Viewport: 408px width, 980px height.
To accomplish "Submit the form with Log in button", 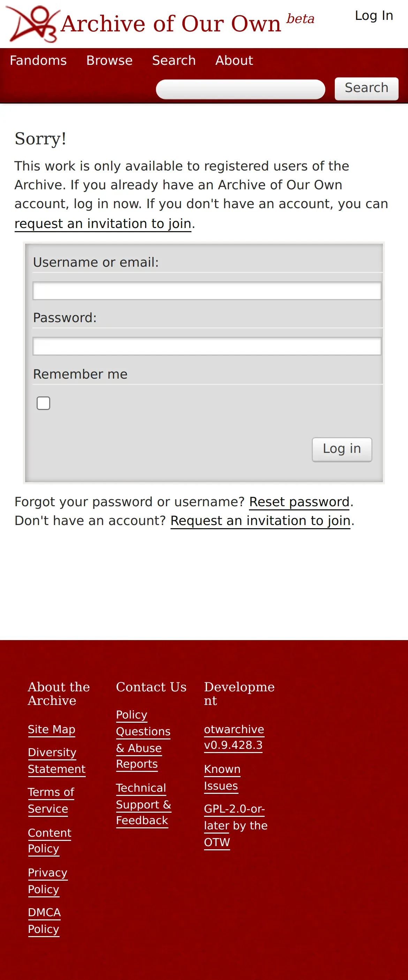I will (x=342, y=449).
